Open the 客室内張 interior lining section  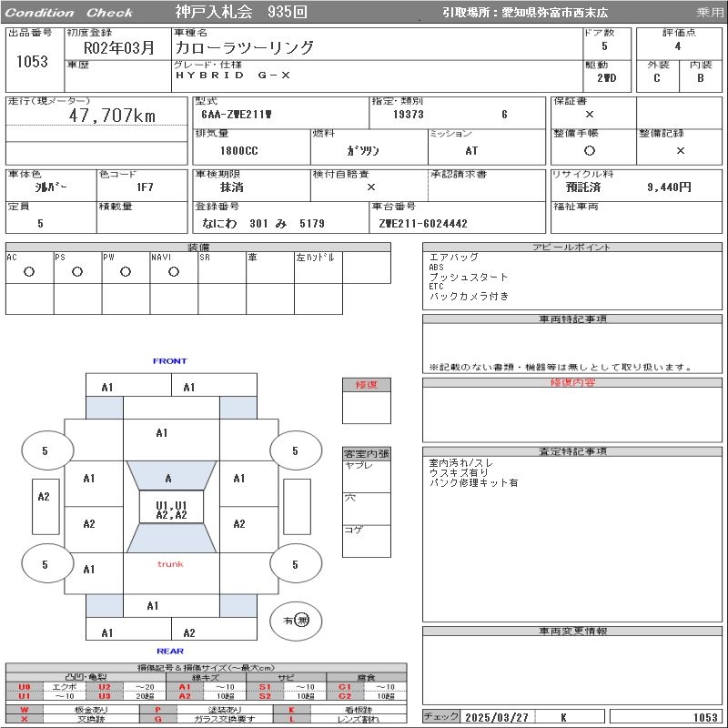tap(367, 453)
